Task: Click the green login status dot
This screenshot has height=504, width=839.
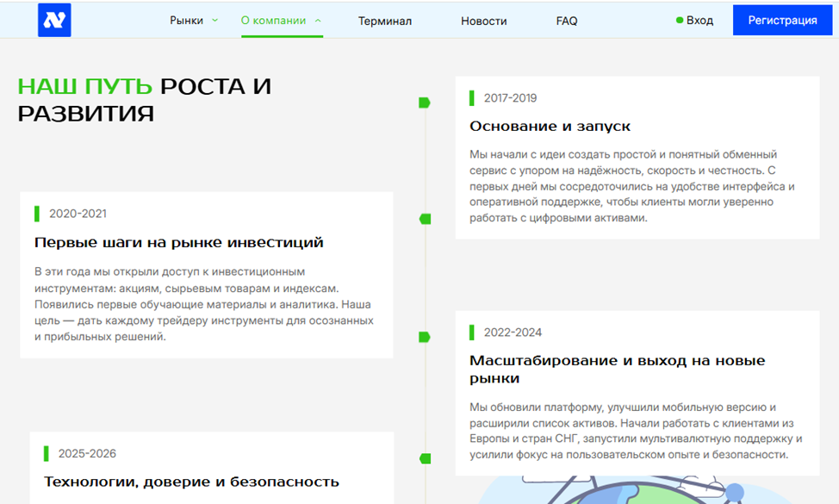Action: 680,21
